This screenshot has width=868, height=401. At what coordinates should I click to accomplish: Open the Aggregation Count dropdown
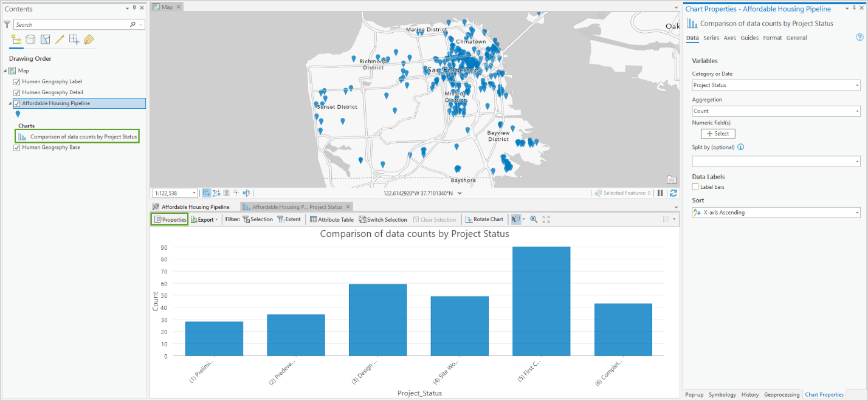coord(776,111)
